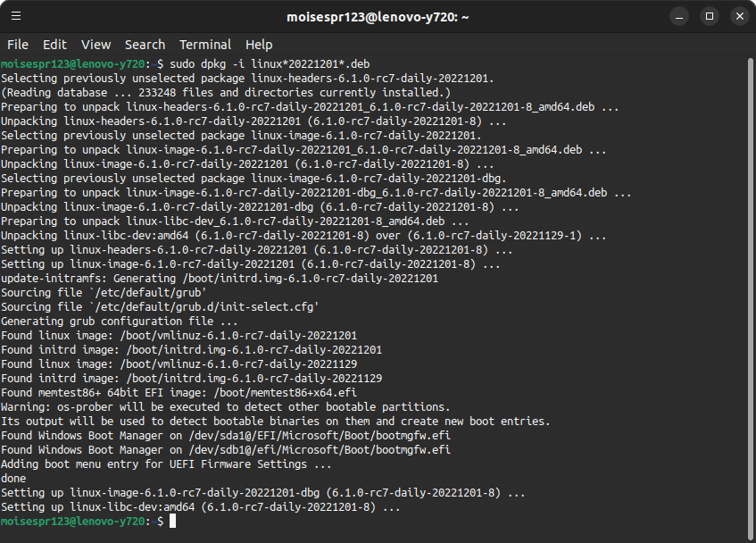The height and width of the screenshot is (543, 756).
Task: Open the Search menu
Action: coord(145,45)
